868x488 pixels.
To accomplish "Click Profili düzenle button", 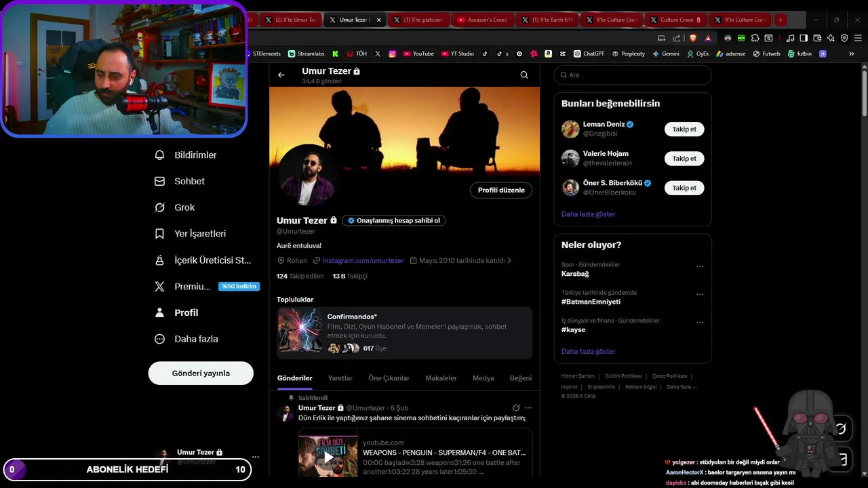I will coord(501,190).
